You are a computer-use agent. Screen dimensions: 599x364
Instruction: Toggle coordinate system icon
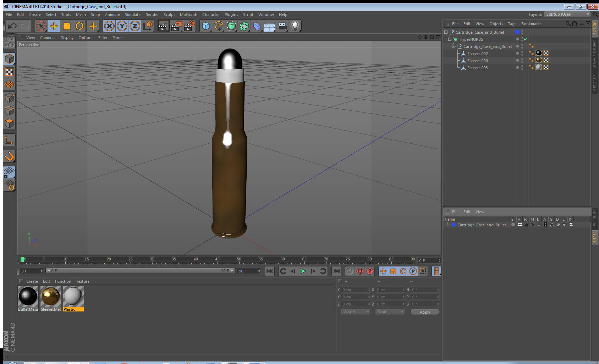(148, 26)
